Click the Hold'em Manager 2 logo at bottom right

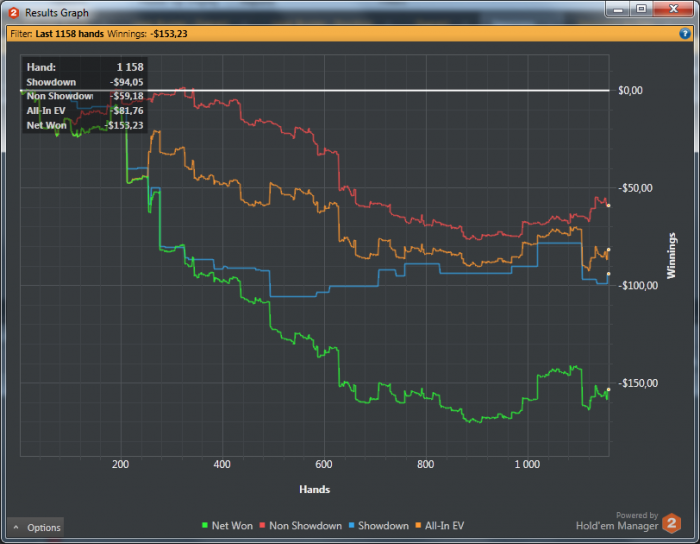[x=672, y=523]
